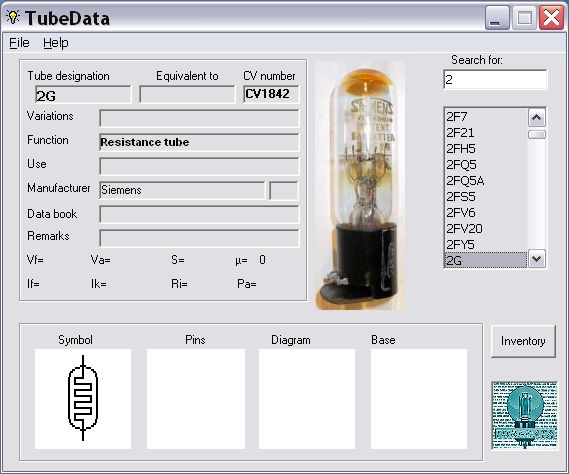Click the tube logo image below Inventory
The image size is (569, 474).
(x=524, y=416)
